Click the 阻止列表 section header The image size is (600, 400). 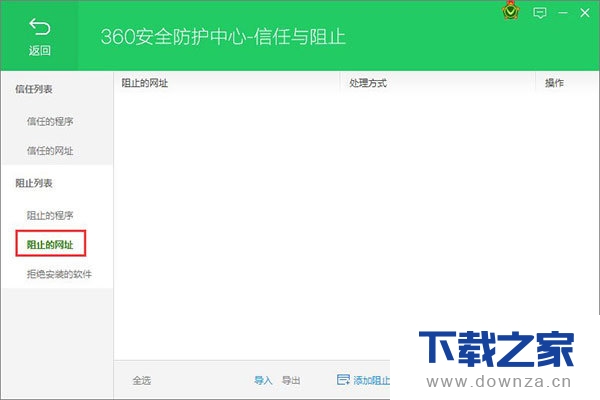(x=33, y=184)
